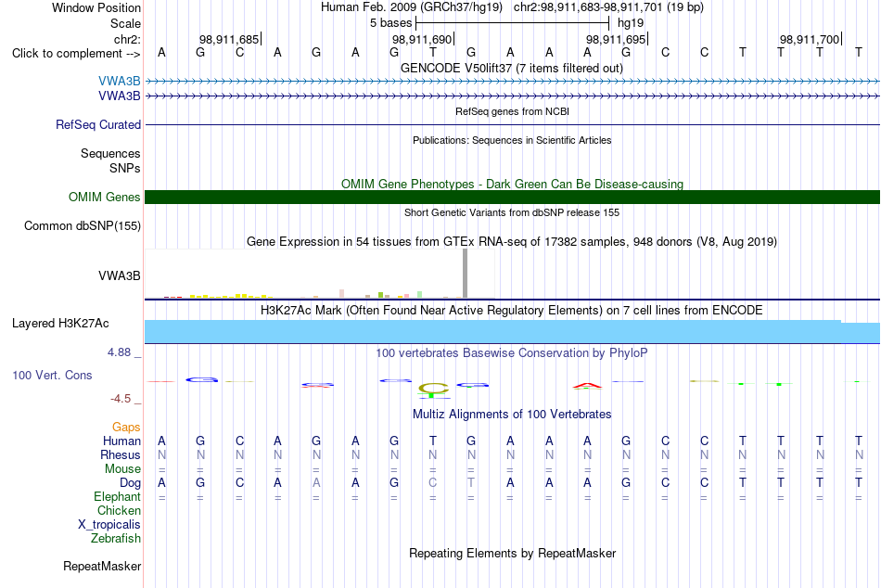Viewport: 881px width, 588px height.
Task: Open the RefSeq Curated track label
Action: tap(97, 125)
